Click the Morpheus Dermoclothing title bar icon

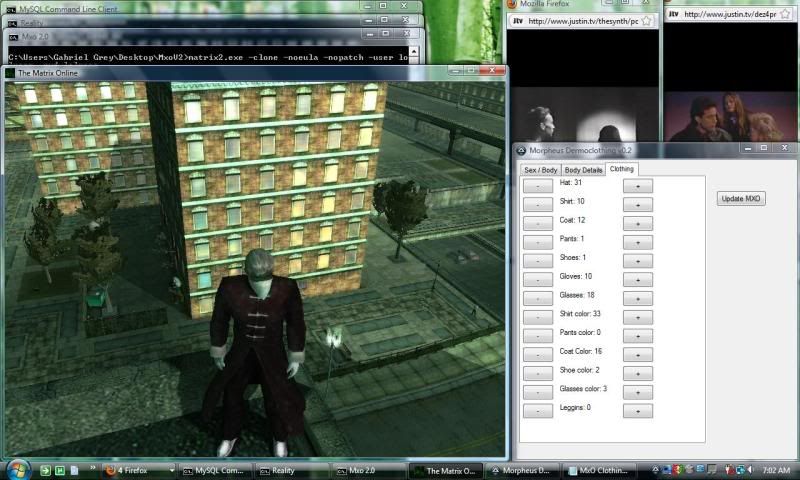point(521,150)
